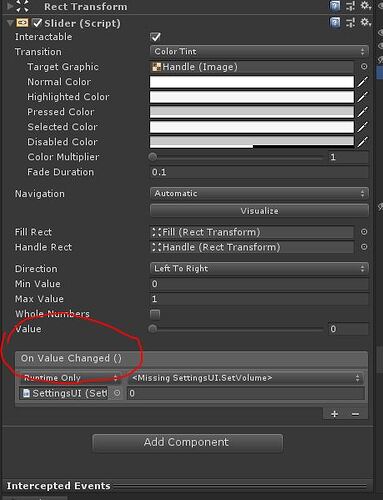Use eyedropper for Normal Color
The height and width of the screenshot is (500, 383).
click(x=363, y=82)
